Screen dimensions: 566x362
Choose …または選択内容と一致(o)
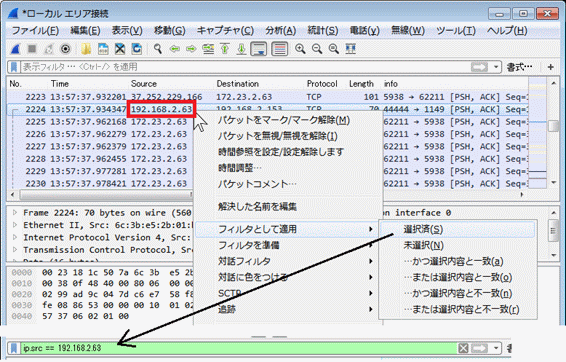(x=458, y=277)
